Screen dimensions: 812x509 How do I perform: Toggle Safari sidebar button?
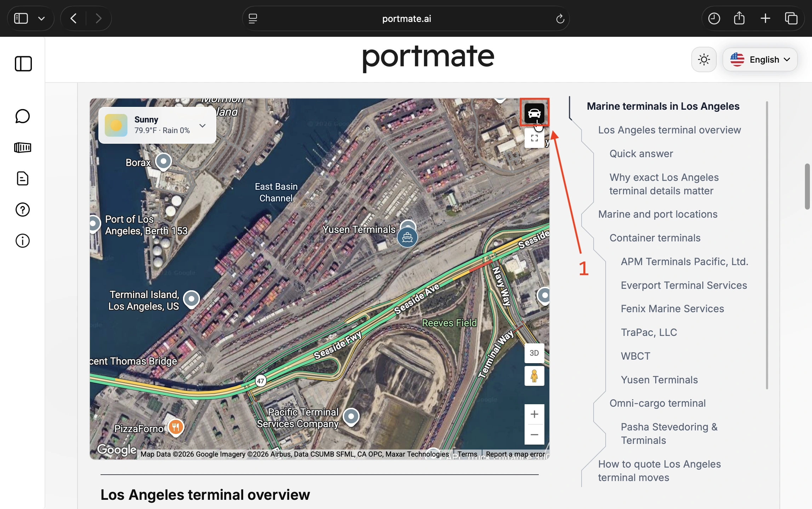coord(21,18)
